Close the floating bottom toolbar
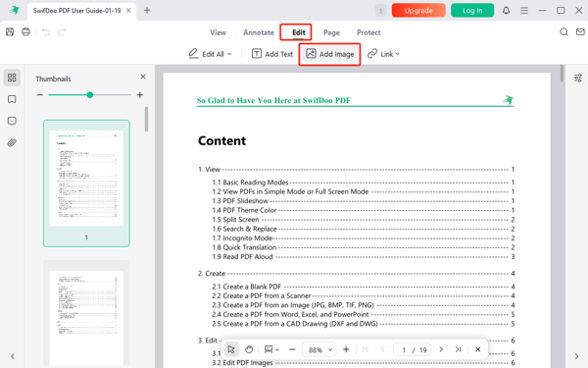Image resolution: width=588 pixels, height=368 pixels. (x=478, y=349)
